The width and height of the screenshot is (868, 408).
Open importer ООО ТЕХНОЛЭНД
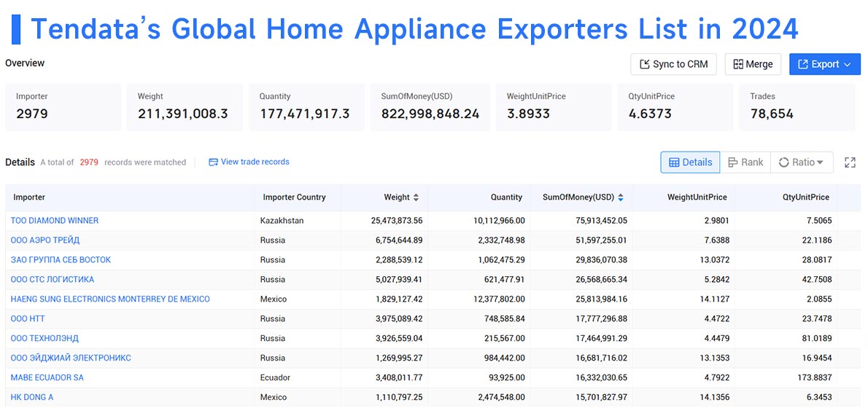click(44, 338)
